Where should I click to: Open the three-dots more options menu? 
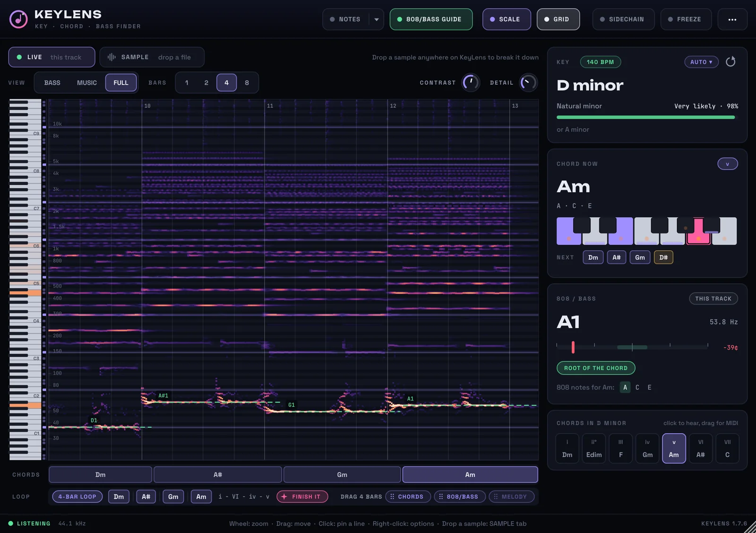pos(732,19)
